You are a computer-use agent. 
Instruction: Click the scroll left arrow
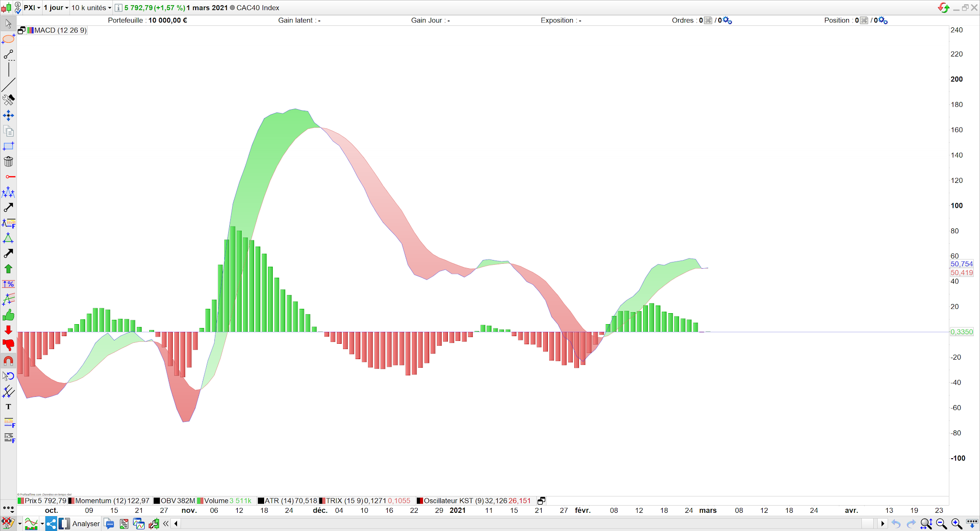pyautogui.click(x=176, y=524)
